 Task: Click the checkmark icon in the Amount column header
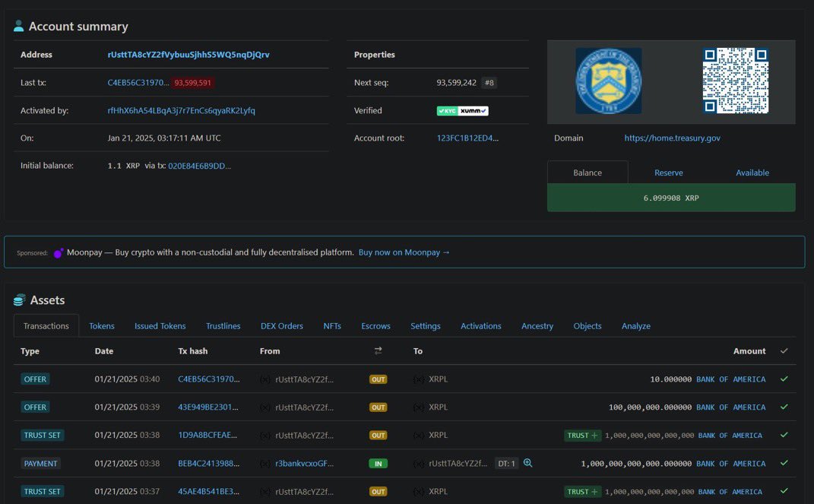[x=784, y=350]
